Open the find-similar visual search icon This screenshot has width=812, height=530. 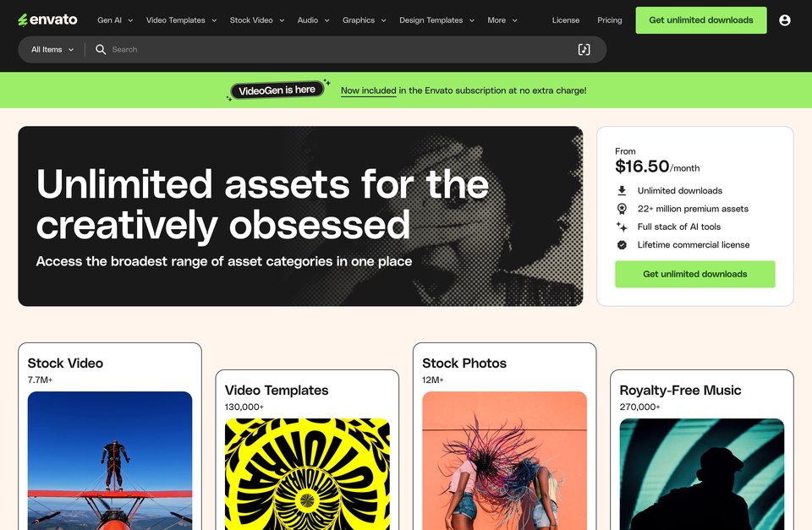[x=584, y=50]
